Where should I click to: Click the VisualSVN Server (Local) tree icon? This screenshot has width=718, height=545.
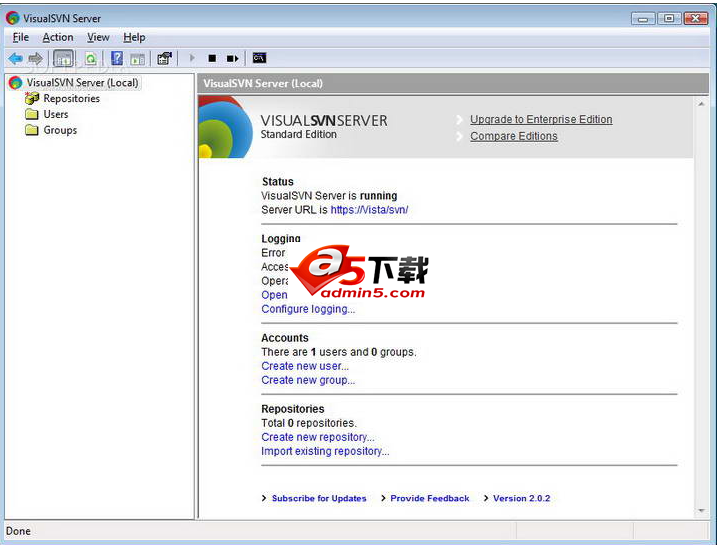pyautogui.click(x=15, y=82)
